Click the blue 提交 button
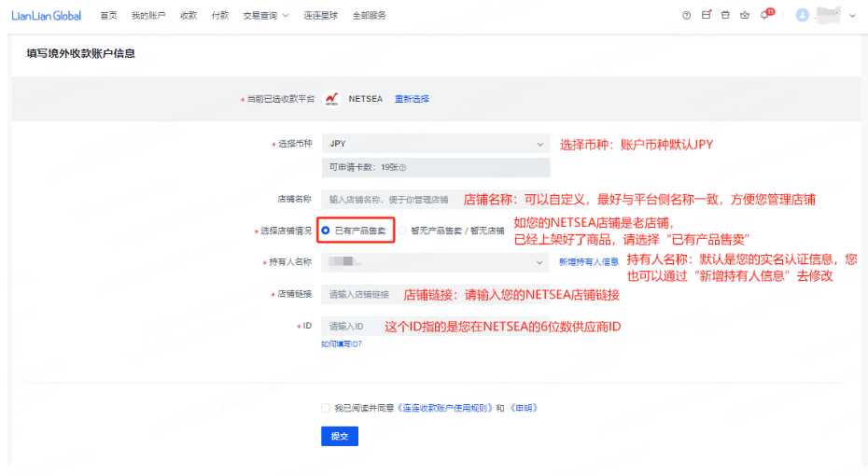 pyautogui.click(x=340, y=436)
